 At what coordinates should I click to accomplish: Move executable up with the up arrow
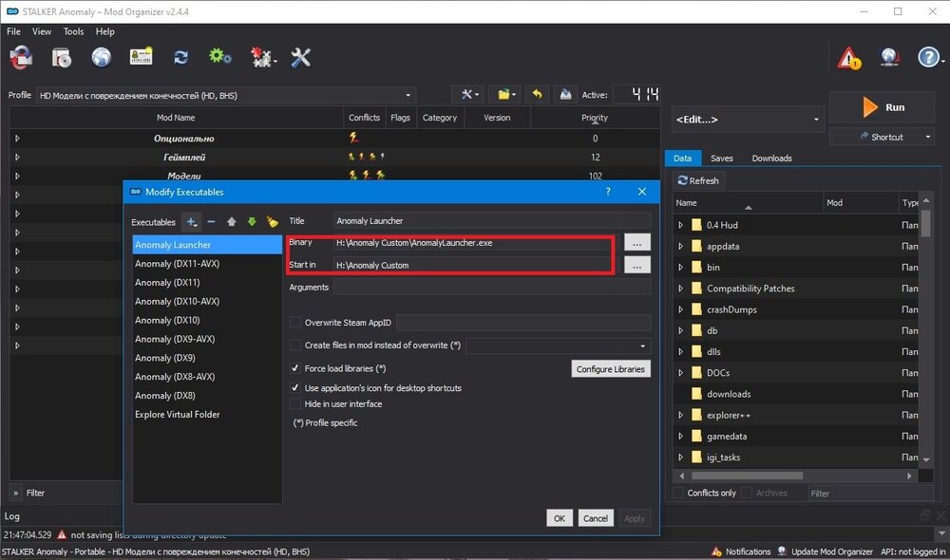tap(232, 222)
